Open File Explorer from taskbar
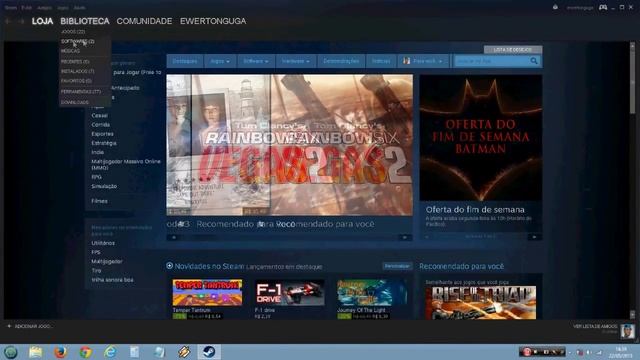Image resolution: width=640 pixels, height=360 pixels. pos(36,352)
